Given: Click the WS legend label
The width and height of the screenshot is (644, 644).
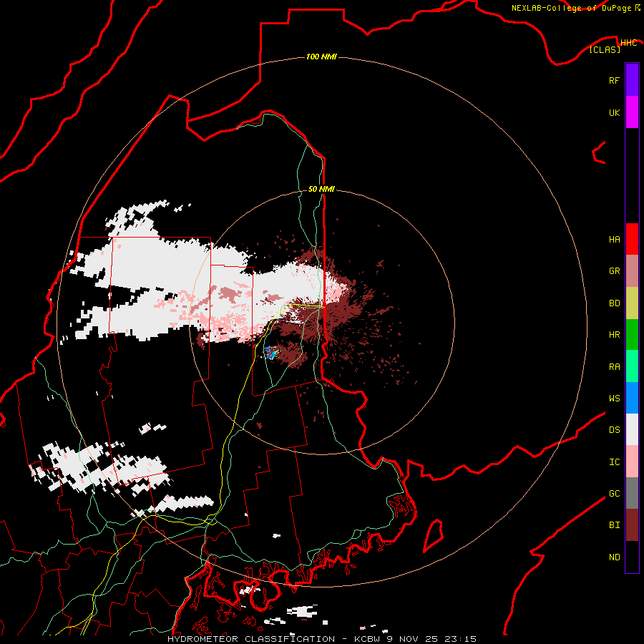Looking at the screenshot, I should coord(614,398).
